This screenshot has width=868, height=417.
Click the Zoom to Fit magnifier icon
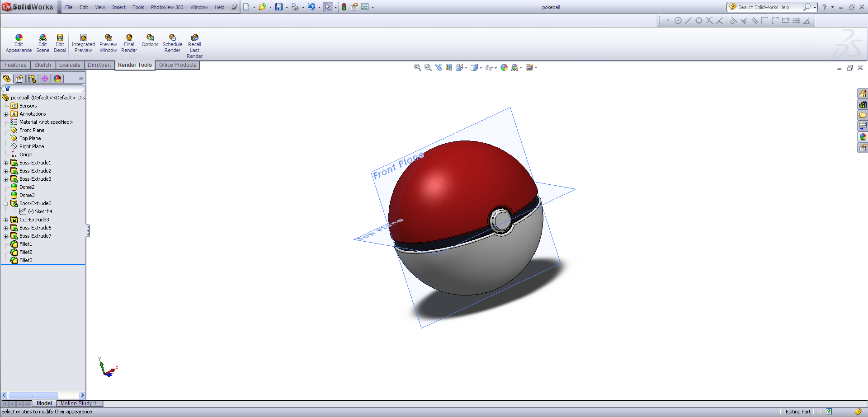(417, 67)
